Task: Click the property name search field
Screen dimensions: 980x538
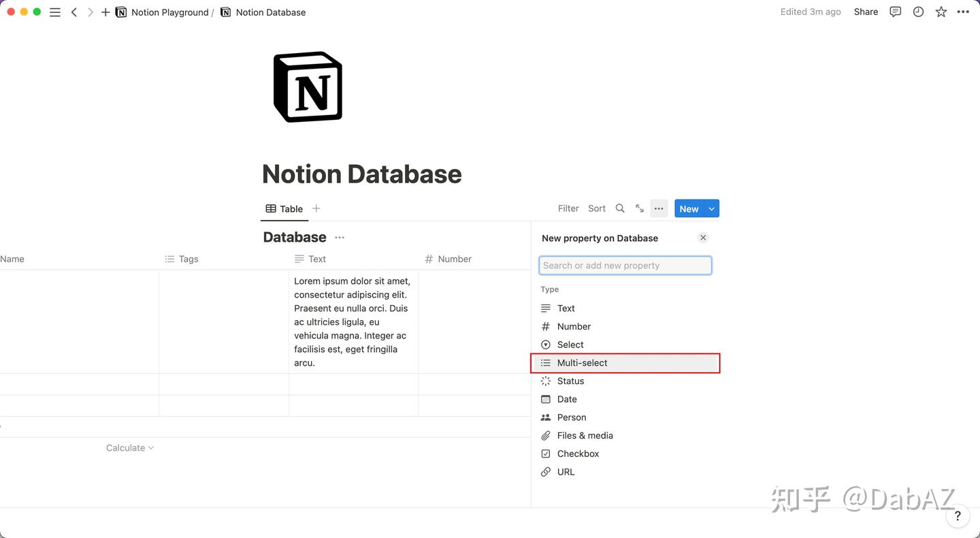Action: click(x=625, y=265)
